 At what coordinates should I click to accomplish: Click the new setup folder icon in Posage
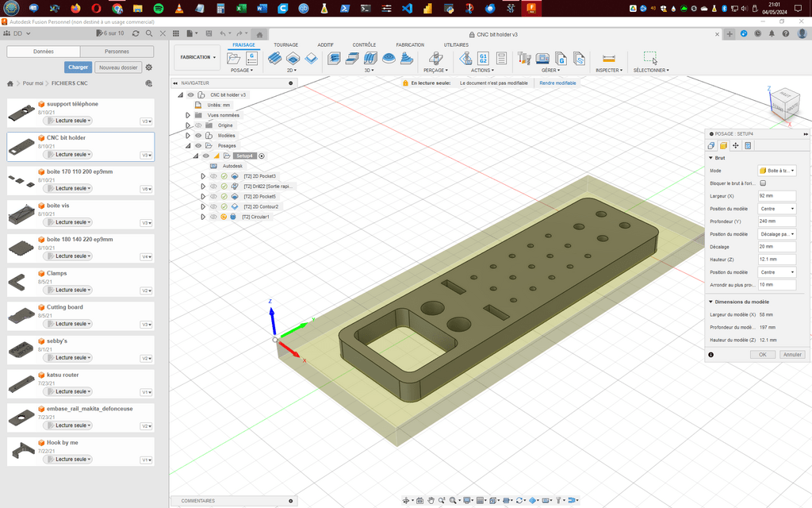tap(234, 59)
